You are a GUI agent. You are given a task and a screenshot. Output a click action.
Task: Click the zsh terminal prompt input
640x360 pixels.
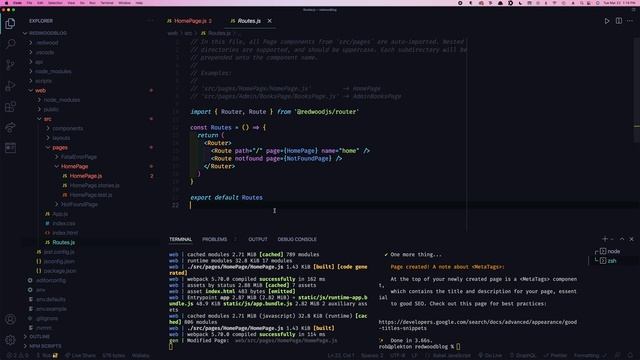click(x=458, y=347)
